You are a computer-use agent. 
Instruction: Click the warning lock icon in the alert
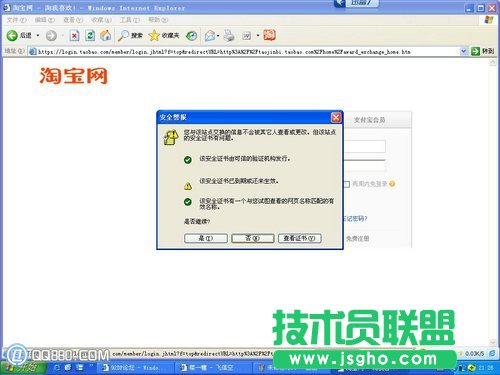[x=171, y=137]
